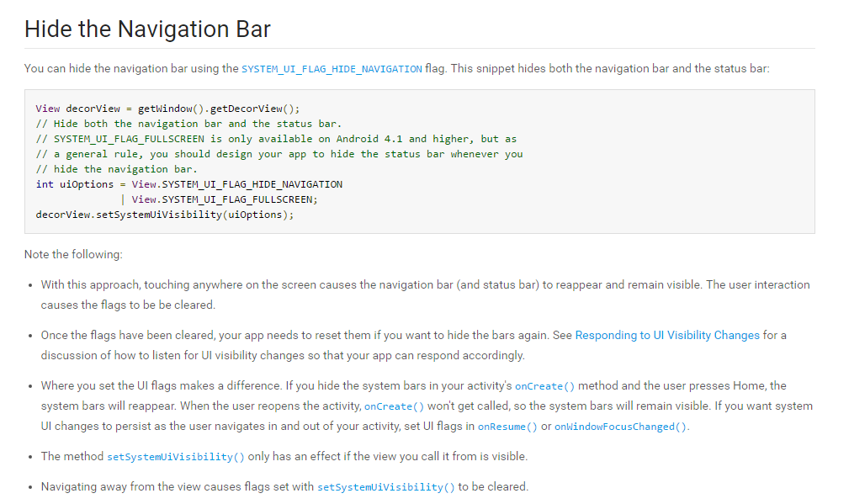The height and width of the screenshot is (504, 849).
Task: Click setSystemUiVisibility() link after 'The method'
Action: point(176,457)
